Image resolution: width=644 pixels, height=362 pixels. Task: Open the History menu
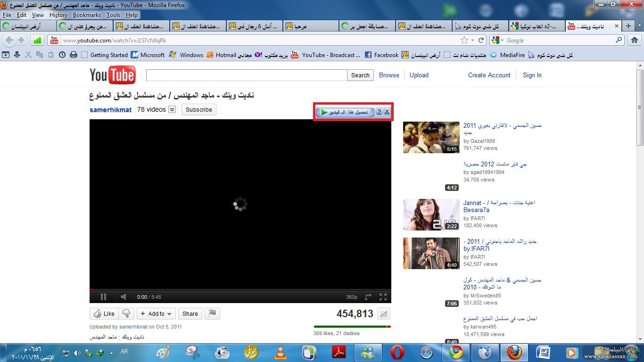coord(58,15)
